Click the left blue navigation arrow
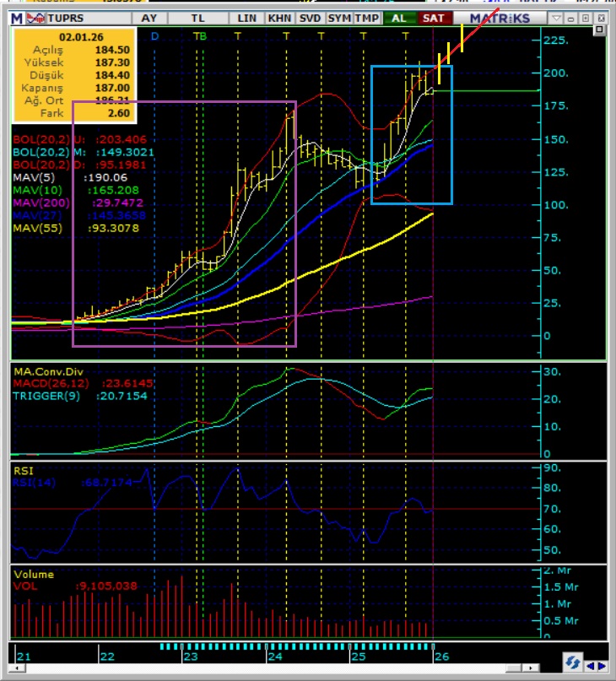 [x=590, y=666]
